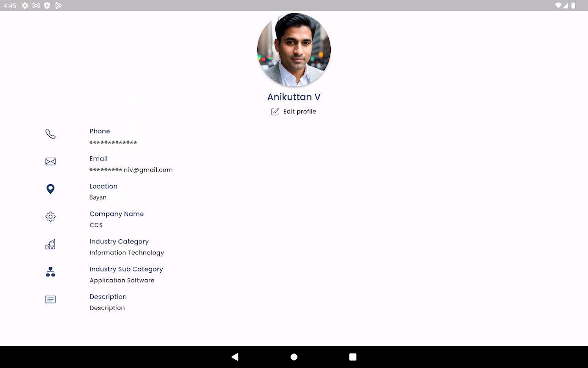Open the Edit profile link
Image resolution: width=588 pixels, height=368 pixels.
click(x=300, y=111)
